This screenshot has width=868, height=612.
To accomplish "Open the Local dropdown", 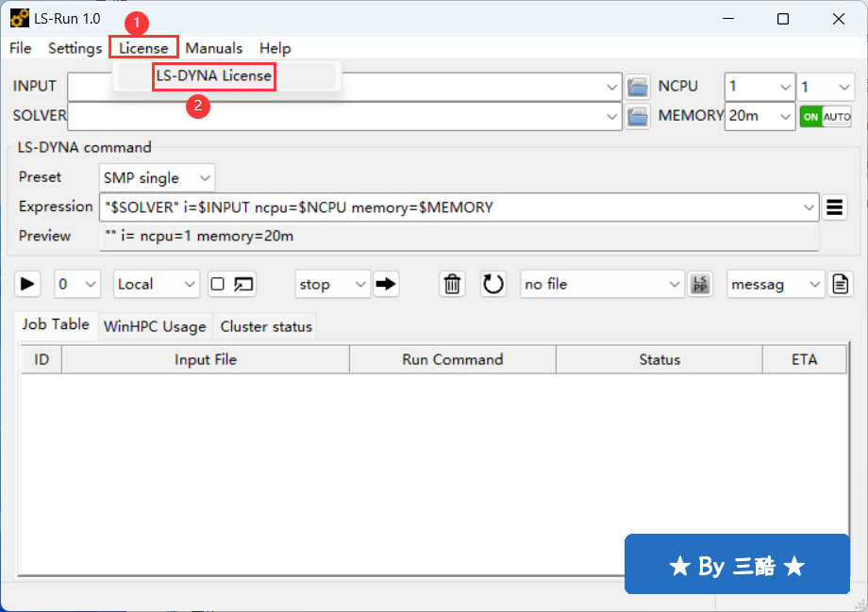I will click(156, 285).
